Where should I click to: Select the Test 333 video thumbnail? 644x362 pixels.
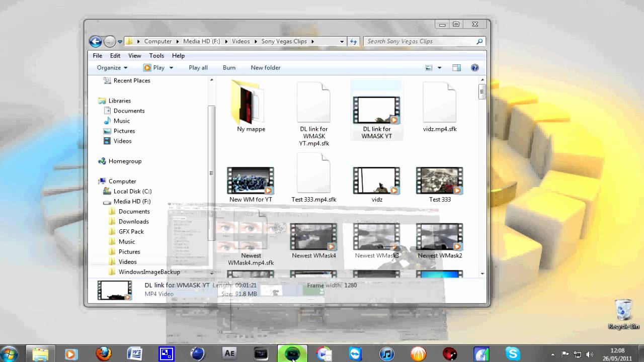(x=440, y=180)
